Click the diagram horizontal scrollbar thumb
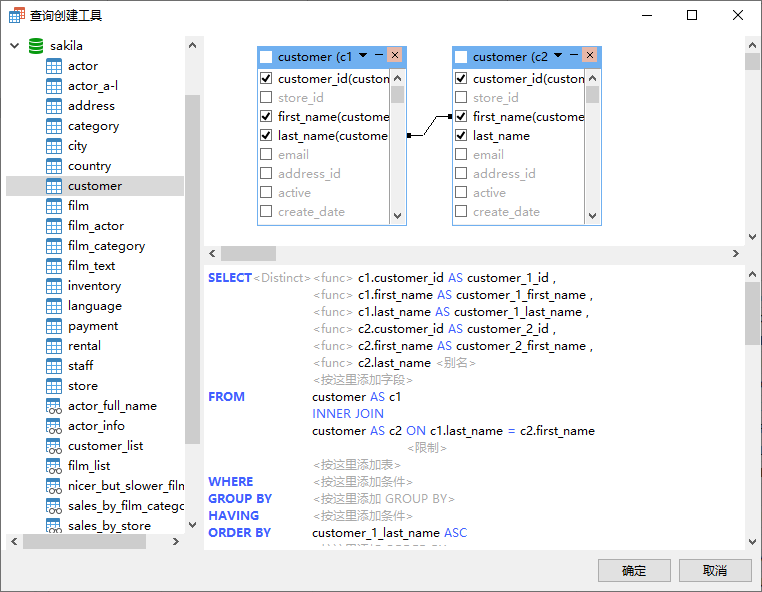Image resolution: width=762 pixels, height=592 pixels. coord(248,253)
